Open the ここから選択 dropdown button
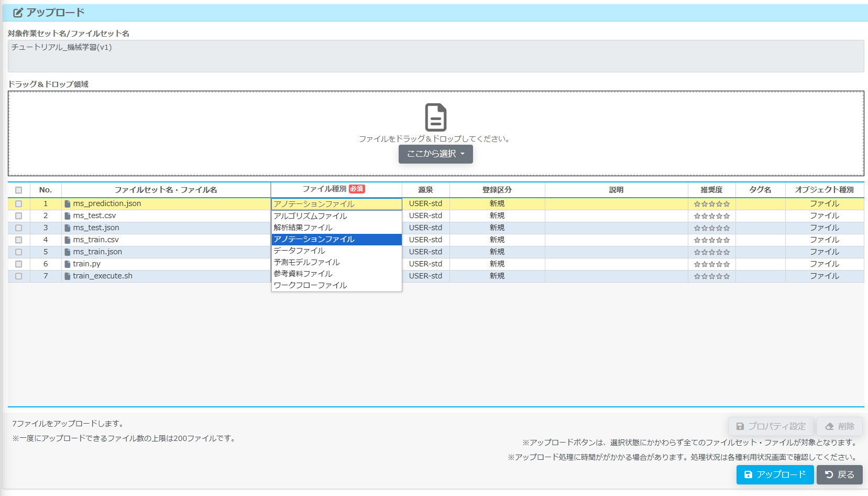This screenshot has height=496, width=868. (435, 154)
